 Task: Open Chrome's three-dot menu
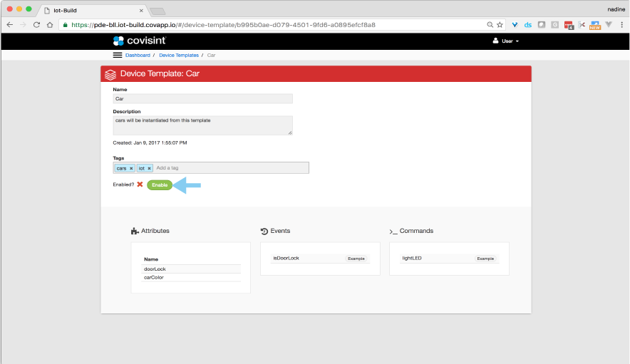click(621, 24)
